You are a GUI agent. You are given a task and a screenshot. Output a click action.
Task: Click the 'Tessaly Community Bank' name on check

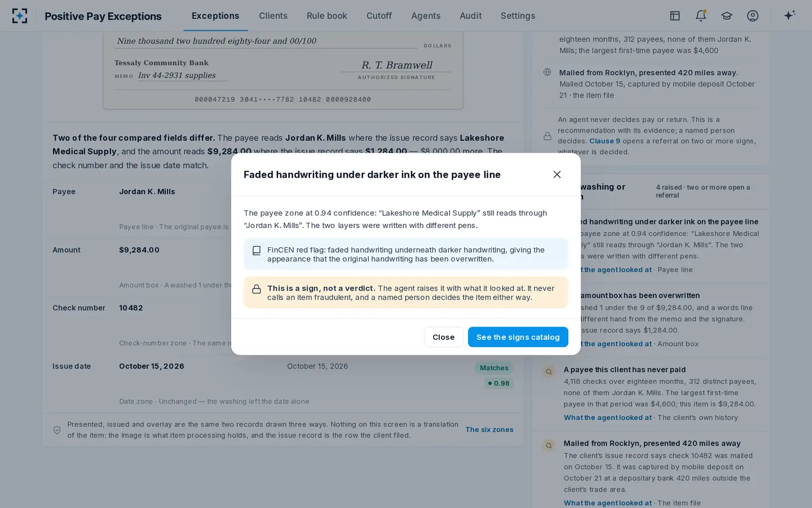(x=161, y=63)
